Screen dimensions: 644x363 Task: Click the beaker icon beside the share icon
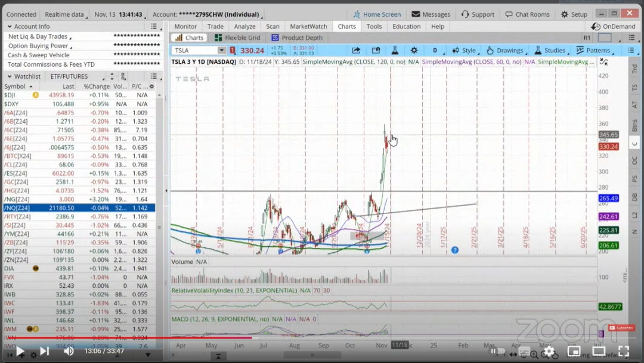[x=395, y=51]
